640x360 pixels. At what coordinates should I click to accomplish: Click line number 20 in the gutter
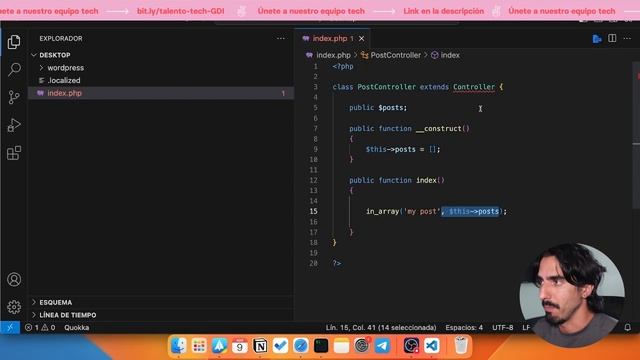(x=313, y=263)
